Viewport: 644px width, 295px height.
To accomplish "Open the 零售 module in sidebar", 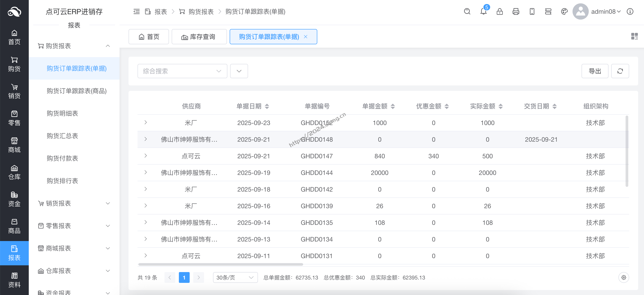I will click(14, 118).
